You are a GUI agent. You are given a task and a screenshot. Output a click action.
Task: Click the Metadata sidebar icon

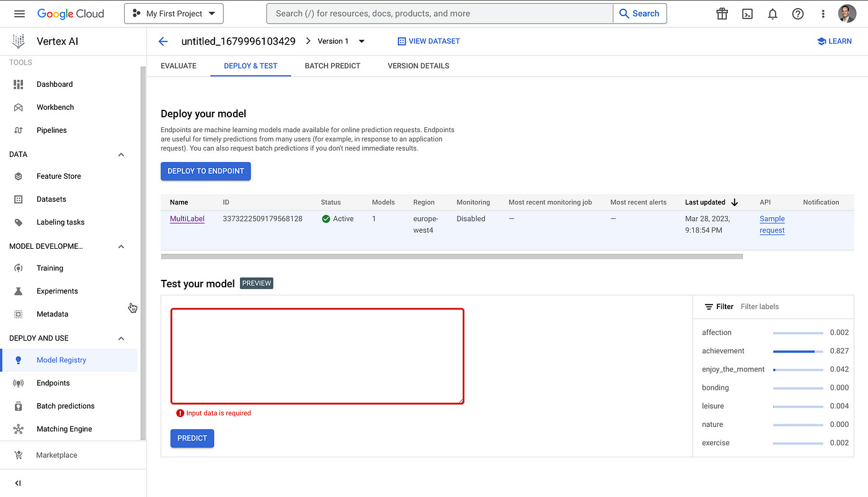coord(19,314)
